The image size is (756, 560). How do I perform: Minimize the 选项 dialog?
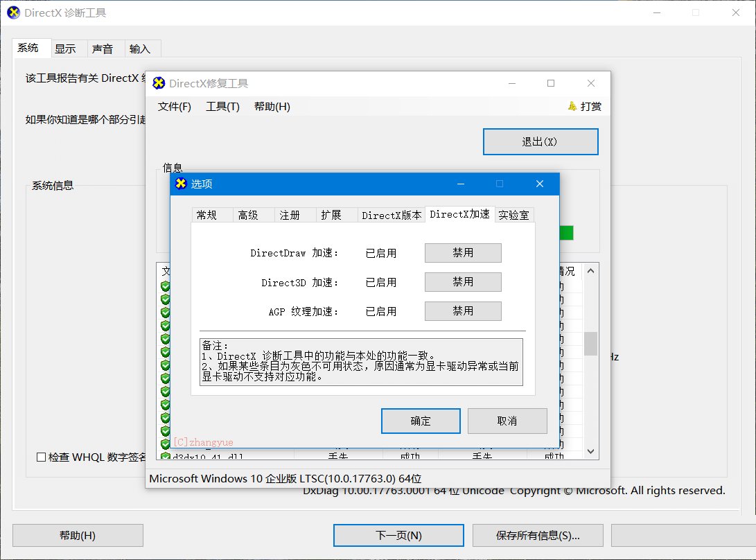coord(461,184)
